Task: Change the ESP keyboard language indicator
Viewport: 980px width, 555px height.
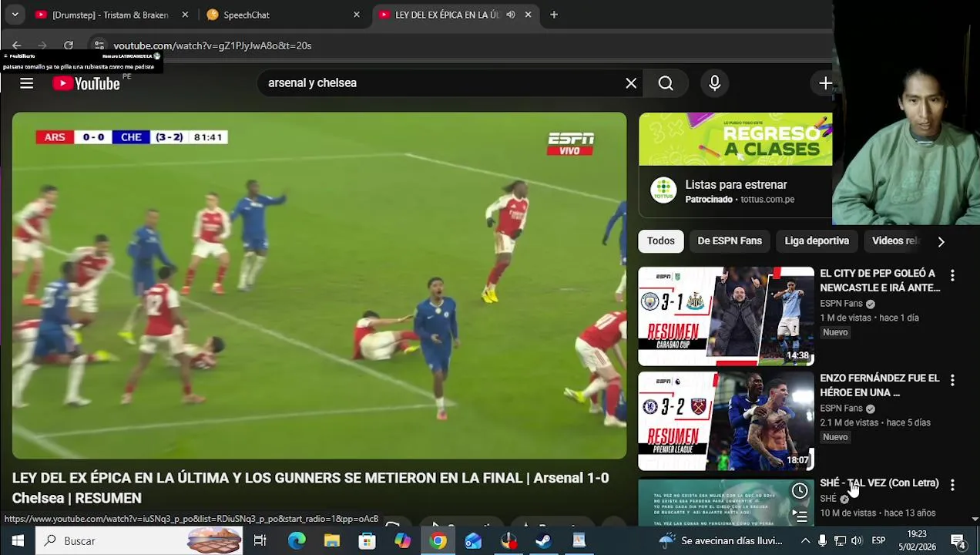Action: click(x=878, y=541)
